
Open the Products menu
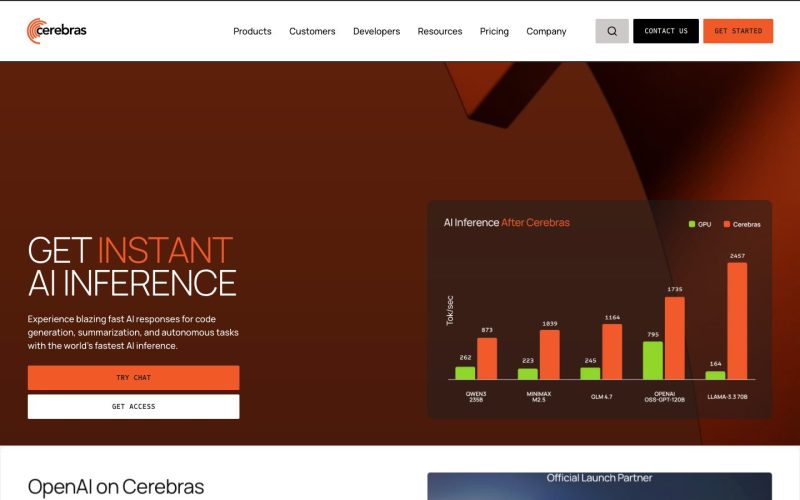(252, 31)
